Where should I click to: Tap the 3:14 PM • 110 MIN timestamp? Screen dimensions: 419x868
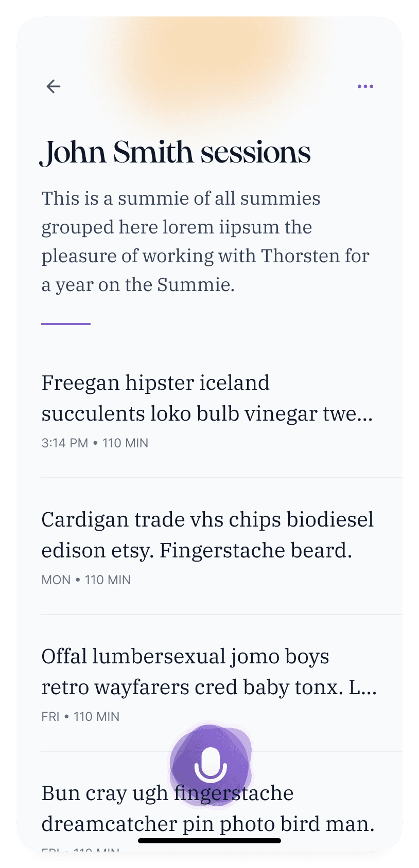click(x=95, y=443)
